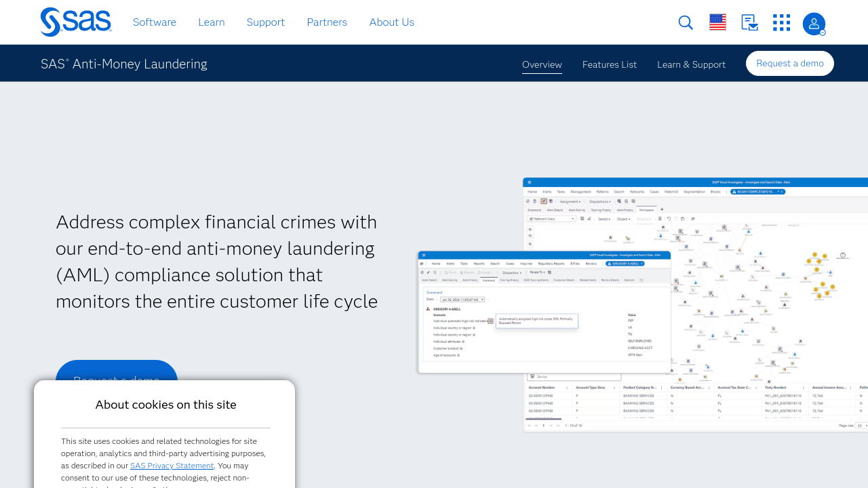This screenshot has height=488, width=868.
Task: Open the Support menu
Action: pyautogui.click(x=266, y=22)
